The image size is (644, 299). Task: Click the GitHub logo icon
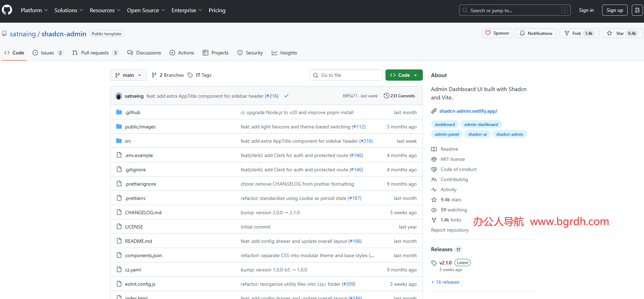(x=7, y=10)
